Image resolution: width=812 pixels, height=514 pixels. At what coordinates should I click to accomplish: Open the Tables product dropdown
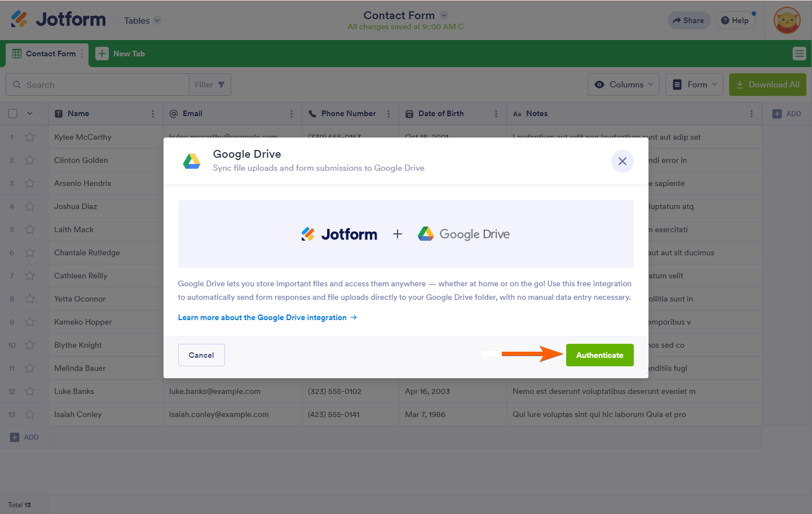(143, 20)
